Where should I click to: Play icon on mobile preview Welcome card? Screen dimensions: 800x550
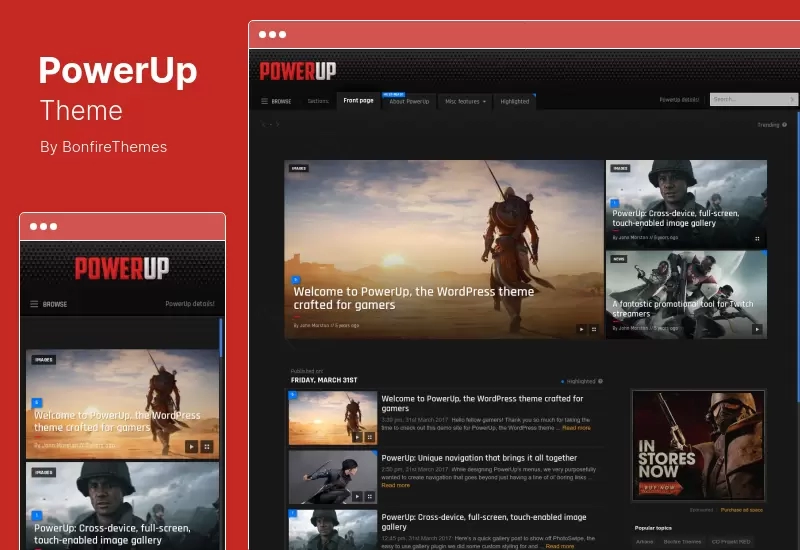coord(191,447)
